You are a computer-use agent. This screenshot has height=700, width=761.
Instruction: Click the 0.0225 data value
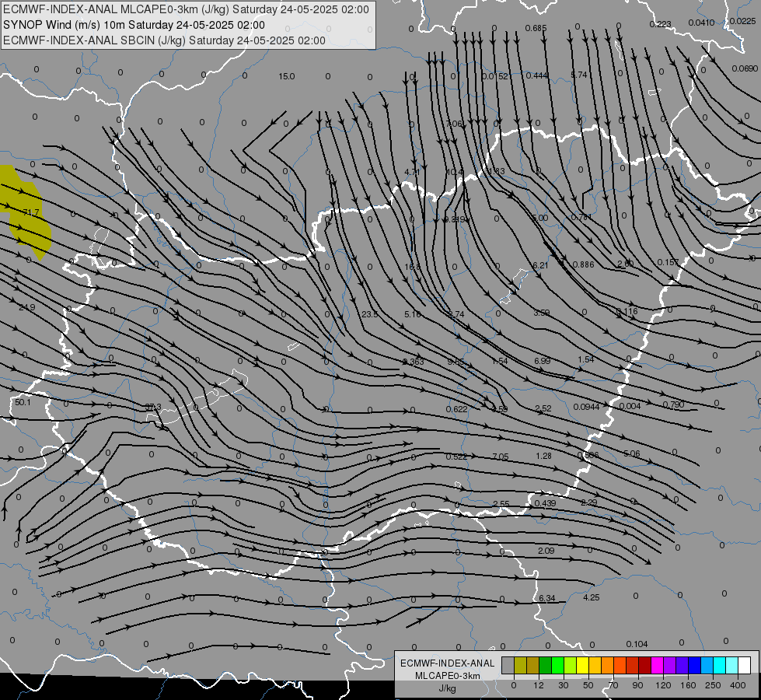coord(742,21)
